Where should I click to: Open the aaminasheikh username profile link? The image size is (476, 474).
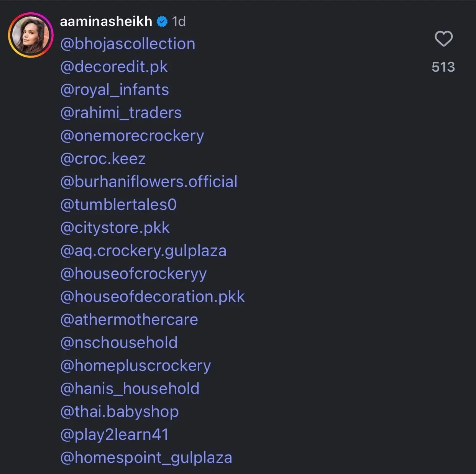coord(106,21)
